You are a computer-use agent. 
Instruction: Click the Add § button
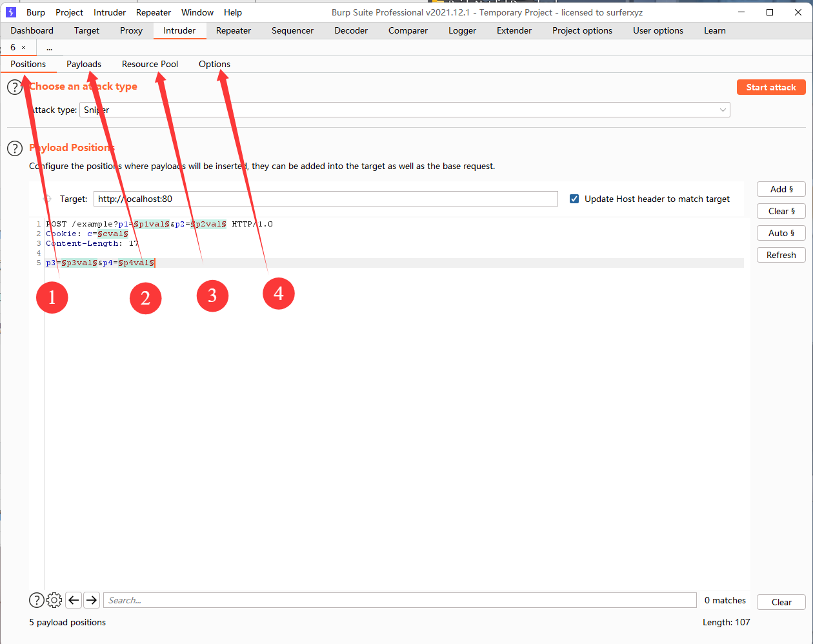coord(781,189)
